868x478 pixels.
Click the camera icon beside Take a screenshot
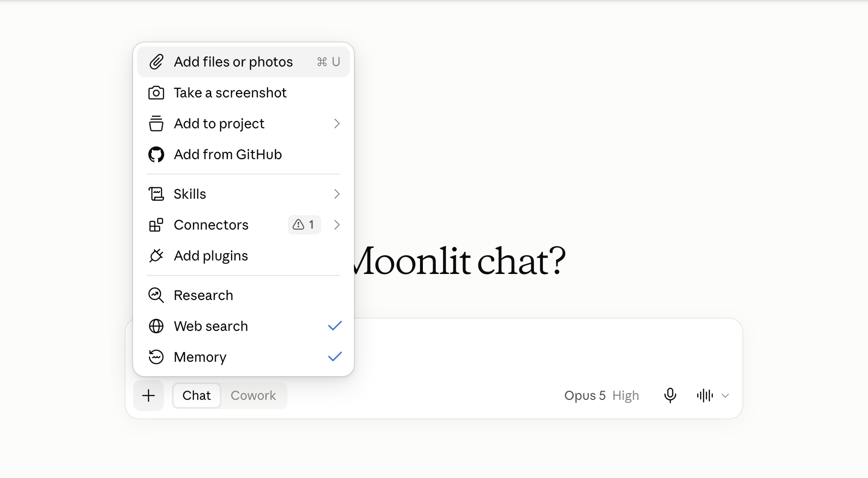pyautogui.click(x=156, y=93)
